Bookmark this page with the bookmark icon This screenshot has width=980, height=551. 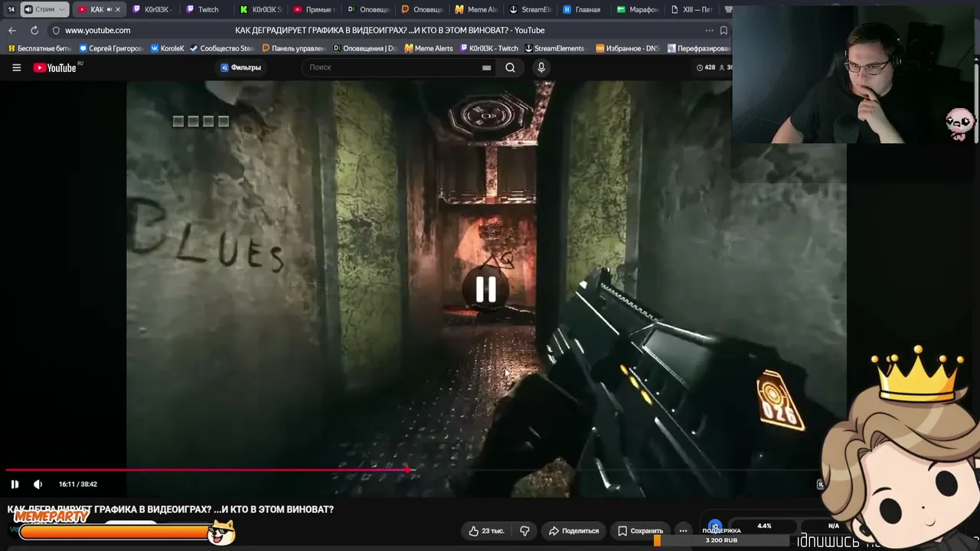tap(724, 31)
